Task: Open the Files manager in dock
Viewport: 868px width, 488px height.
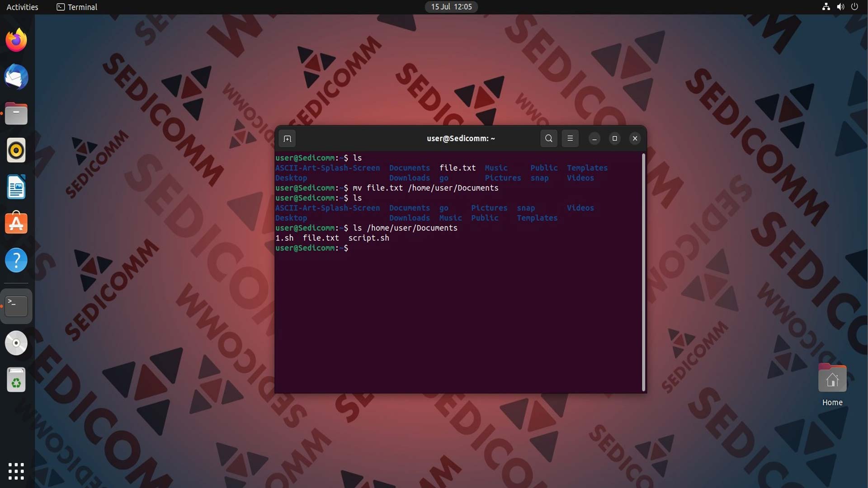Action: click(16, 113)
